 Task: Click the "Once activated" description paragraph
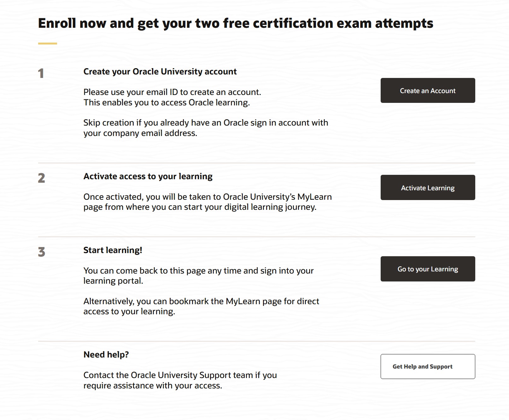click(x=208, y=202)
